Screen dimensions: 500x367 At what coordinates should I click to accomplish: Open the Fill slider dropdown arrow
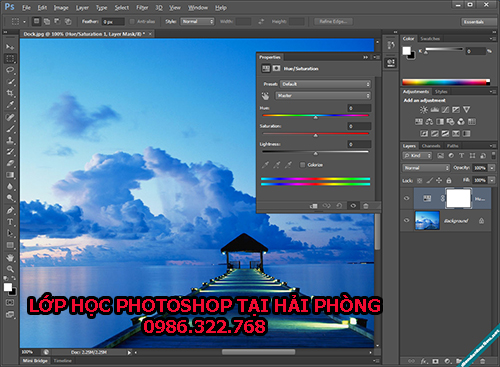click(492, 180)
